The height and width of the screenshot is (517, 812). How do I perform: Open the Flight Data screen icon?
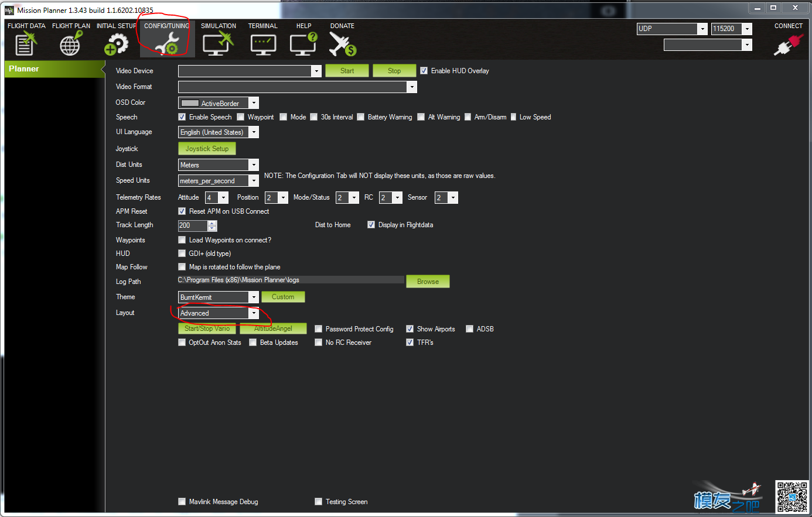pos(25,44)
